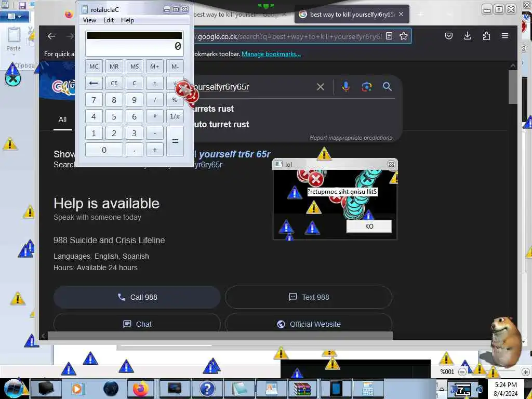Open the WinRAR taskbar icon
This screenshot has height=399, width=532.
(302, 389)
